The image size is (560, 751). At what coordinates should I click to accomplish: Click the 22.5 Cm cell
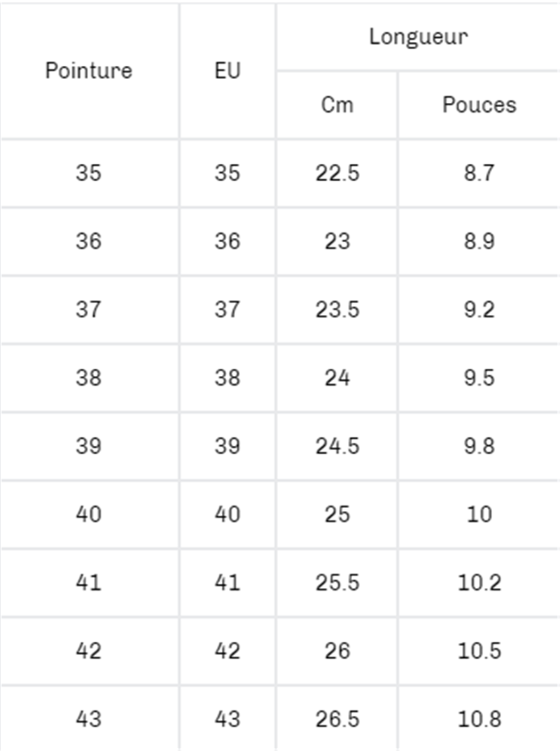[337, 173]
